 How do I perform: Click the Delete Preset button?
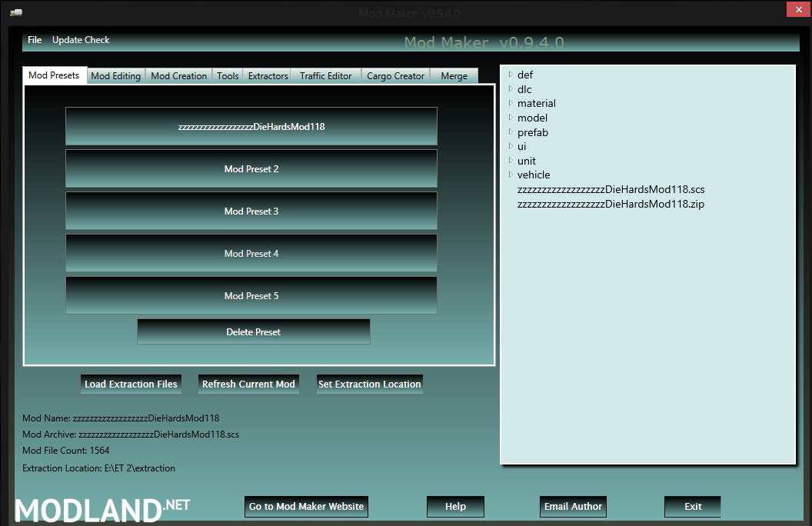pos(253,332)
